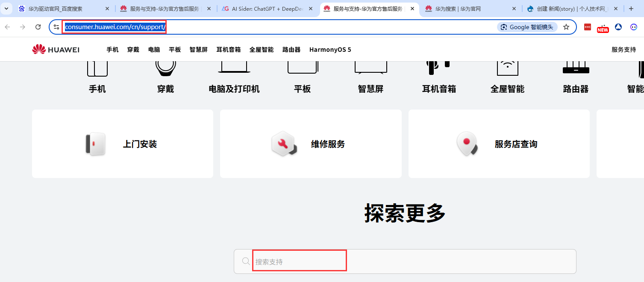Reload the current page

coord(38,27)
